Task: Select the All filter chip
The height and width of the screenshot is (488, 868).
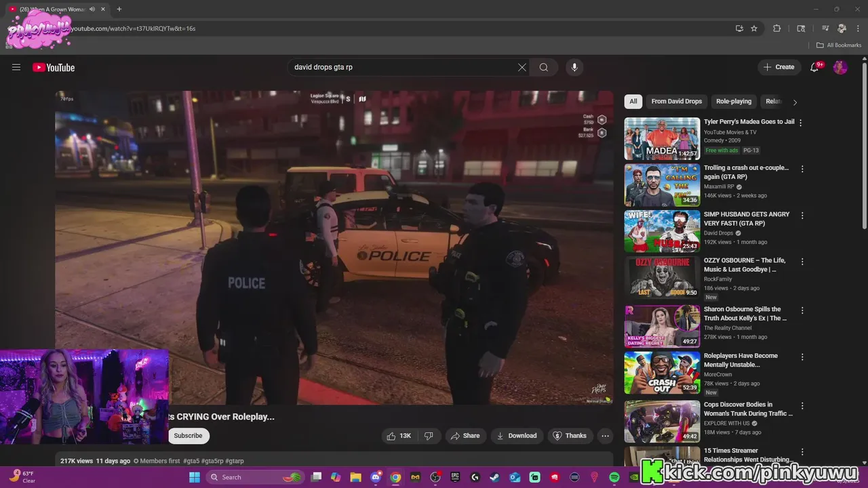Action: 633,102
